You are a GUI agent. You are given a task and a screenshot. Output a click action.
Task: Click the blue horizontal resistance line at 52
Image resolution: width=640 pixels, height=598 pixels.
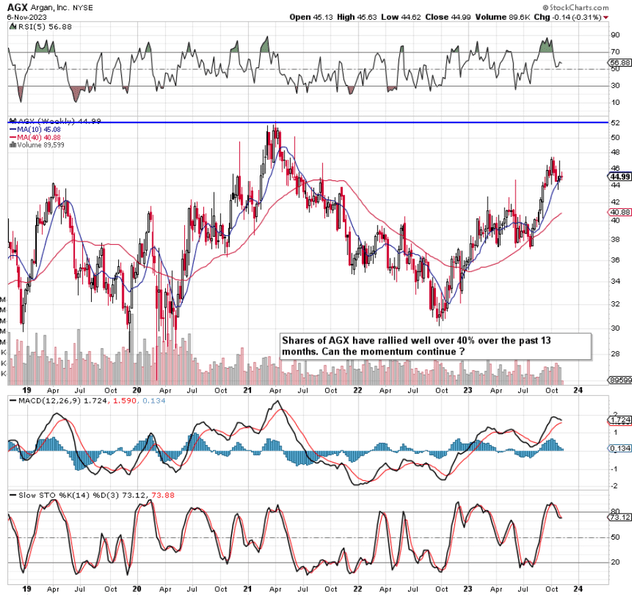(308, 122)
